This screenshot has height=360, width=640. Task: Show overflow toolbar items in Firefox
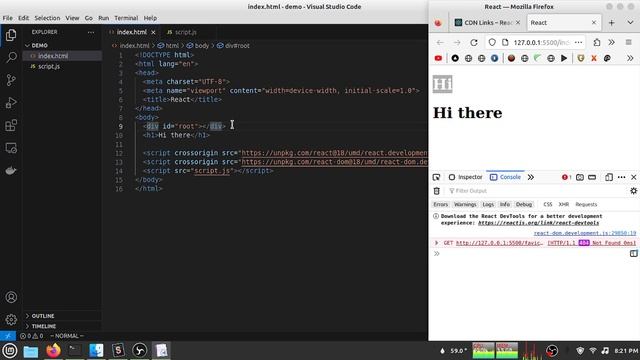tap(611, 42)
